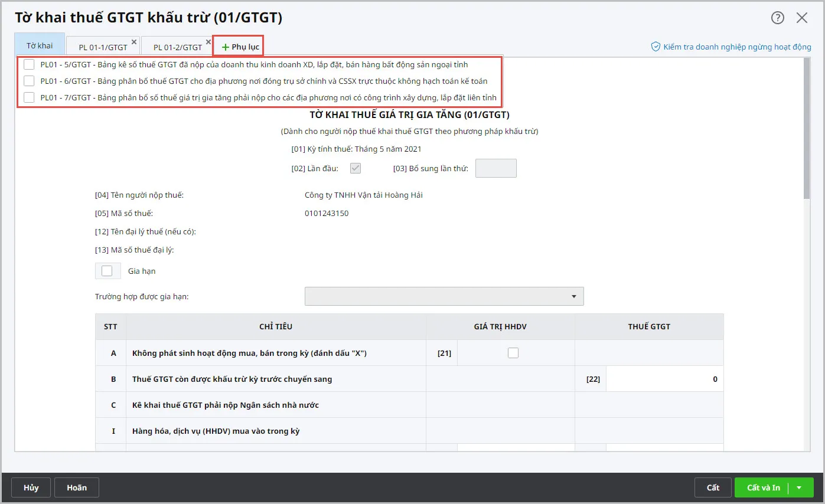Open the PL 01-1/GTGT tab
The width and height of the screenshot is (825, 504).
click(103, 47)
